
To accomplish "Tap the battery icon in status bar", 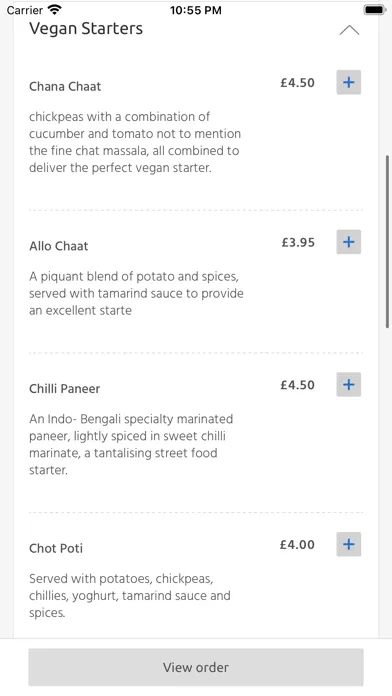I will [x=375, y=9].
